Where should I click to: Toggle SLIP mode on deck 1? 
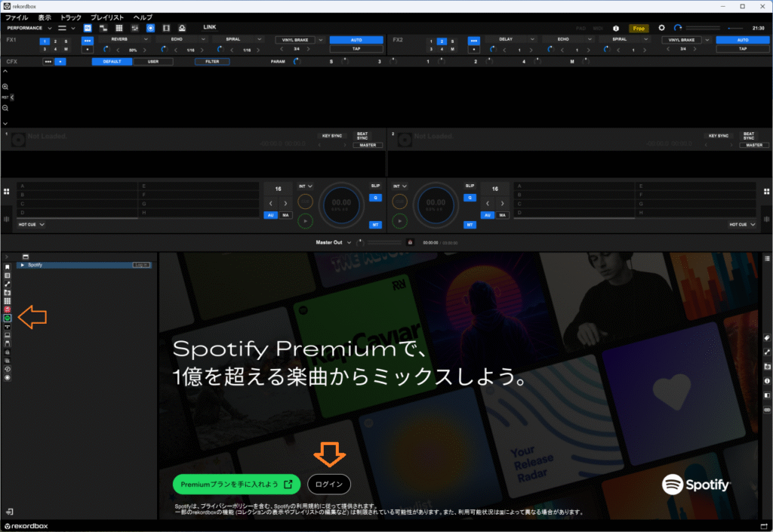375,186
